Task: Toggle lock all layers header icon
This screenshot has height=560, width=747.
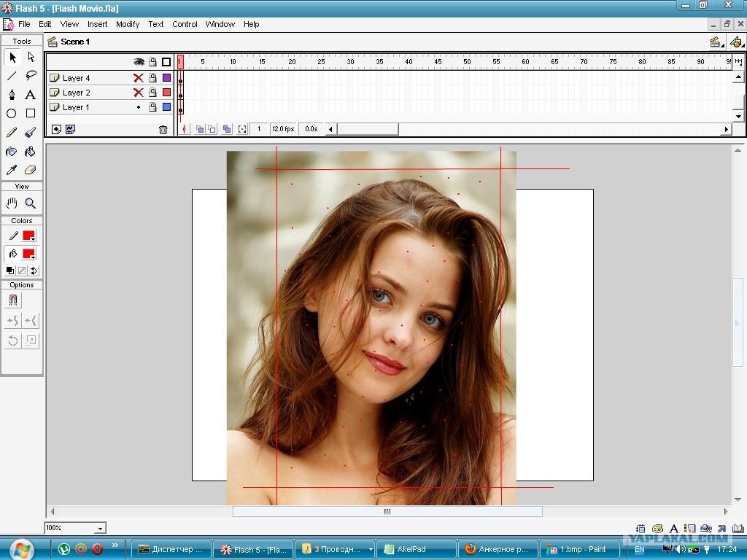Action: 152,62
